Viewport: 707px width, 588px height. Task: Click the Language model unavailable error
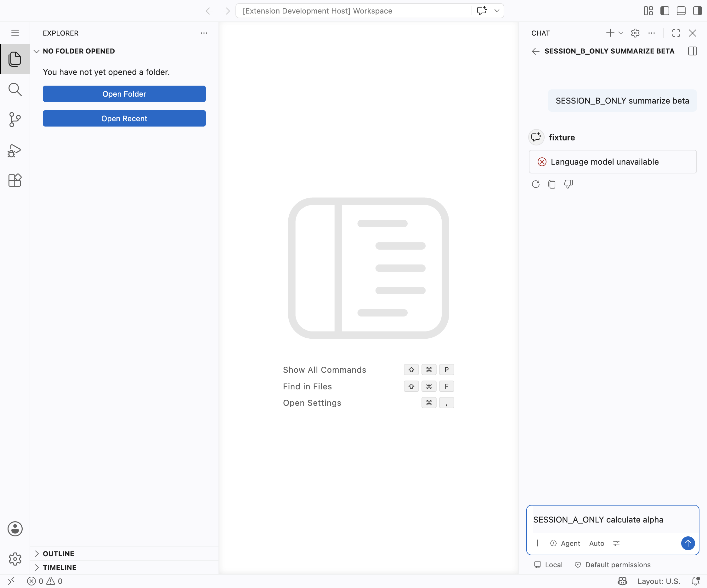[612, 162]
